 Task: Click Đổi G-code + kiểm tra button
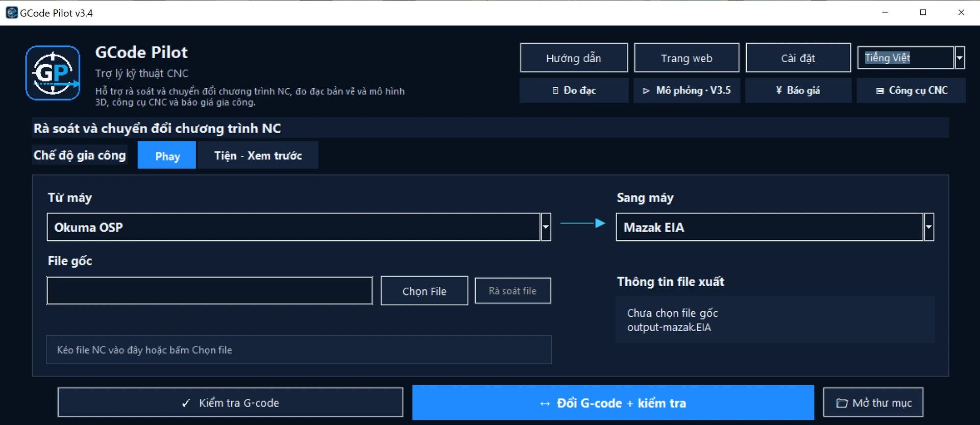(613, 403)
